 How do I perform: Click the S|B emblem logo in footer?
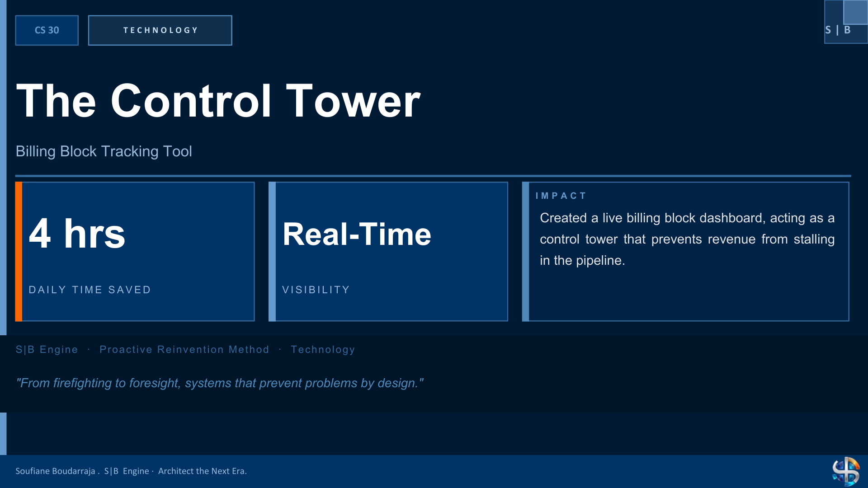pos(846,471)
